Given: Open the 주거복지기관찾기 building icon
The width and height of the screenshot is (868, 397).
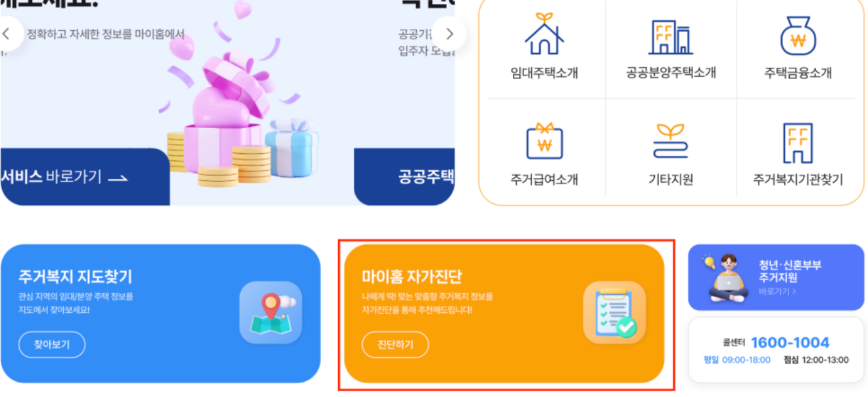Looking at the screenshot, I should [798, 143].
